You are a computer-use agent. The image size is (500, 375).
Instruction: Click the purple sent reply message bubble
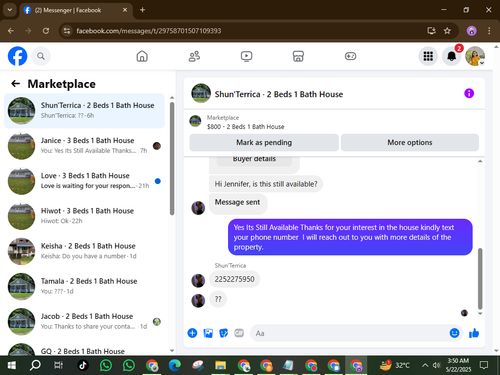tap(350, 237)
